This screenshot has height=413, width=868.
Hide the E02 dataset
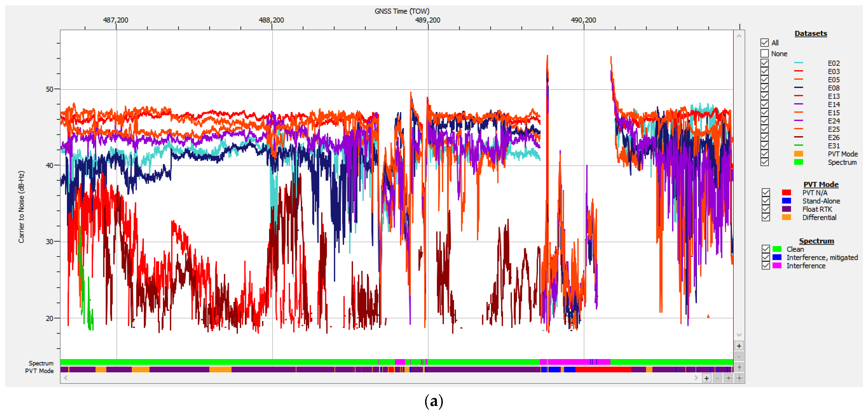click(764, 63)
